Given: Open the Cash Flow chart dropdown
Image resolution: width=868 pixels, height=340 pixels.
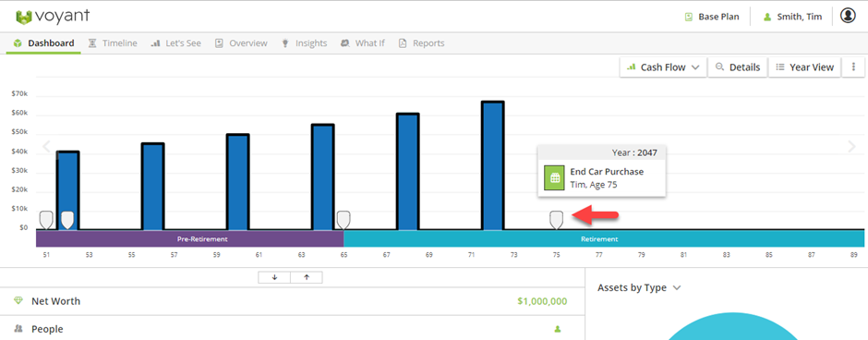Looking at the screenshot, I should [663, 67].
